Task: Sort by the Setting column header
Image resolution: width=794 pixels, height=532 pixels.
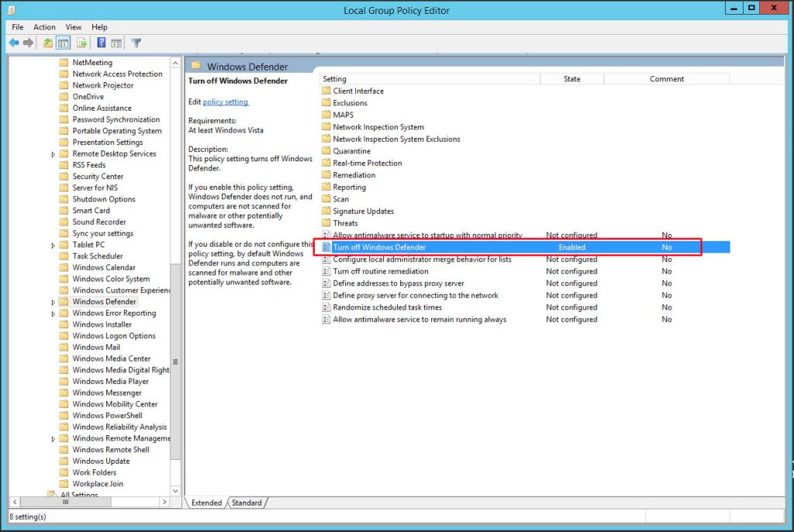Action: [x=430, y=79]
